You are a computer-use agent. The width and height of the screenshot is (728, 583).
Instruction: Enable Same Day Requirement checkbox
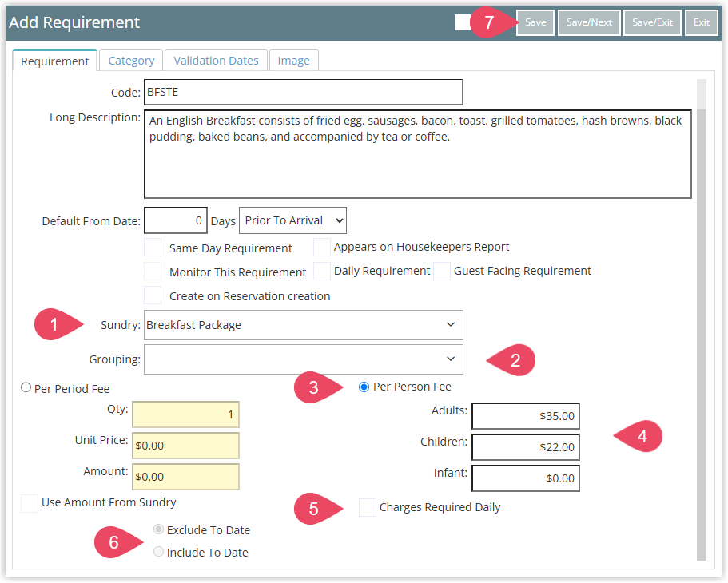tap(153, 248)
